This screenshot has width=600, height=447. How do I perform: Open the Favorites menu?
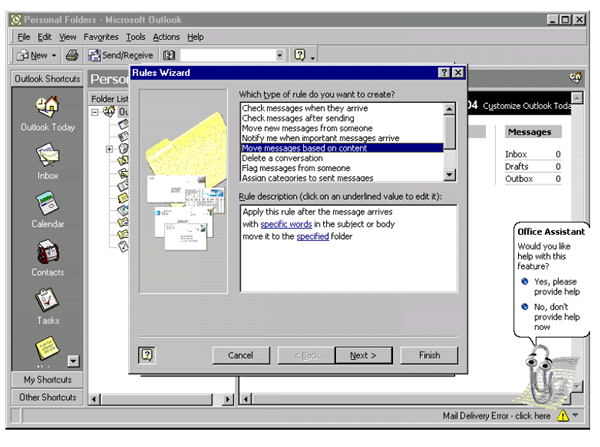(101, 37)
